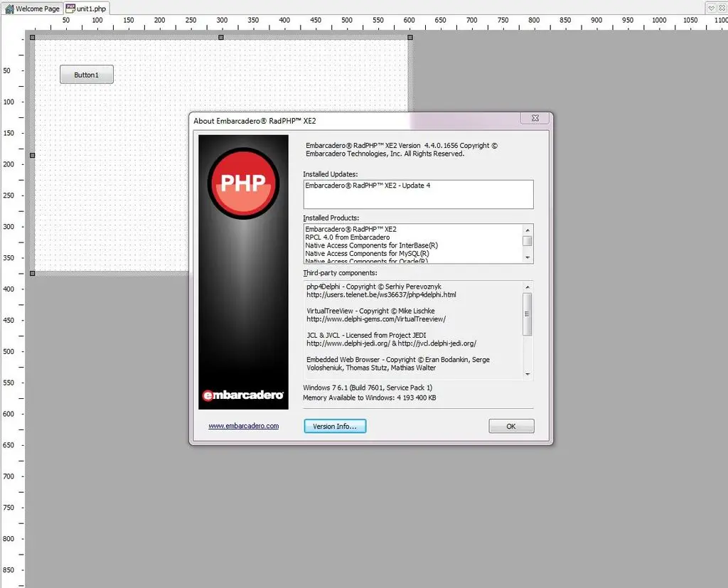Close the current editor tab with the top-right X
The image size is (728, 588).
(x=722, y=8)
